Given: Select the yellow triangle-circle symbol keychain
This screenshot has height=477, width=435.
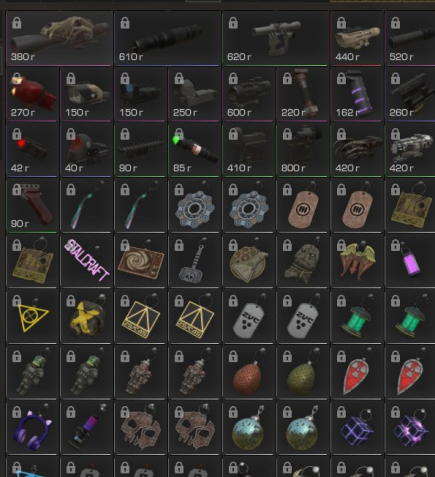Looking at the screenshot, I should 33,316.
